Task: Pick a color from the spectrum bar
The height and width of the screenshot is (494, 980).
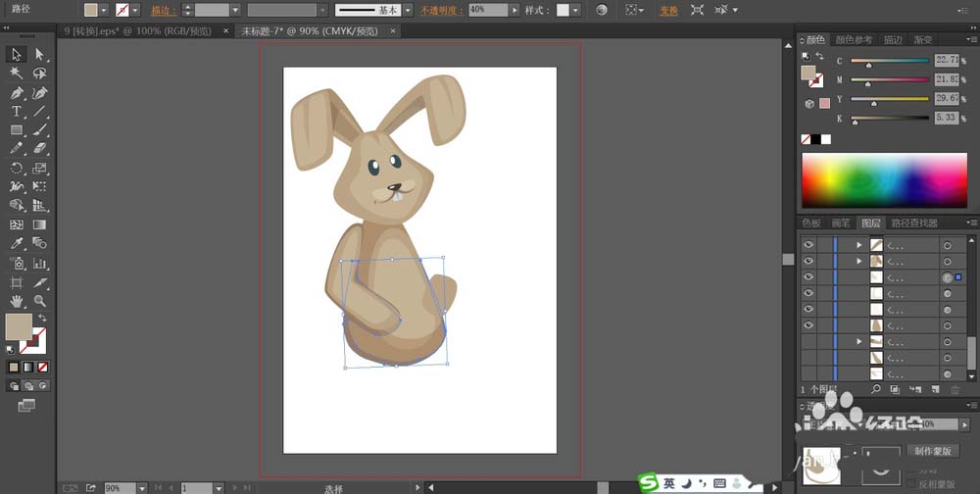Action: click(884, 180)
